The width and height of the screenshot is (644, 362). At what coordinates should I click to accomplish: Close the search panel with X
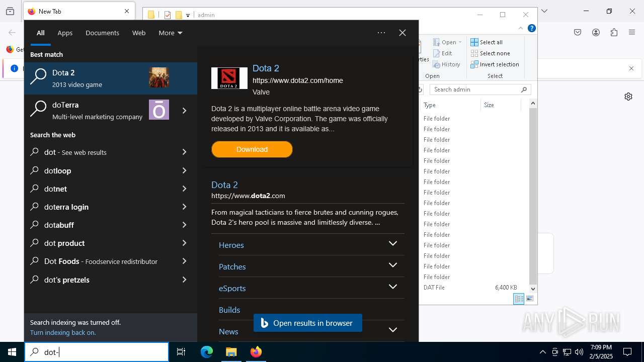[x=403, y=33]
